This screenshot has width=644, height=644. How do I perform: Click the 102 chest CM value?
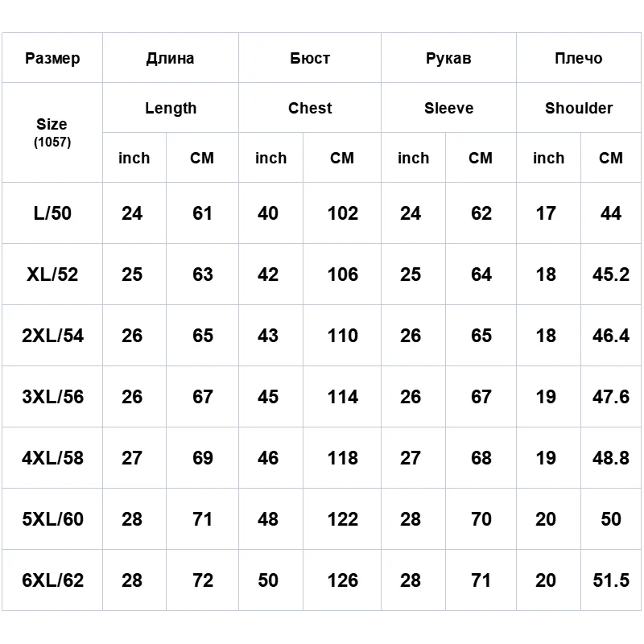pos(343,213)
